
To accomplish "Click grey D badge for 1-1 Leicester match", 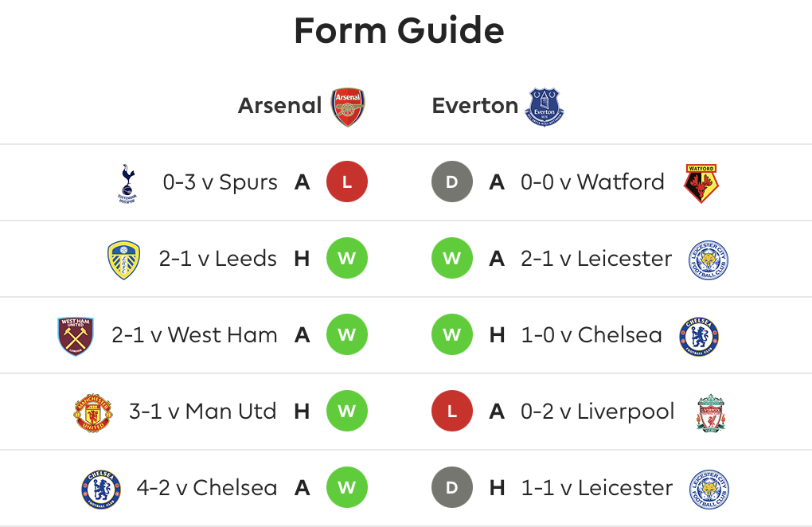I will (x=452, y=487).
